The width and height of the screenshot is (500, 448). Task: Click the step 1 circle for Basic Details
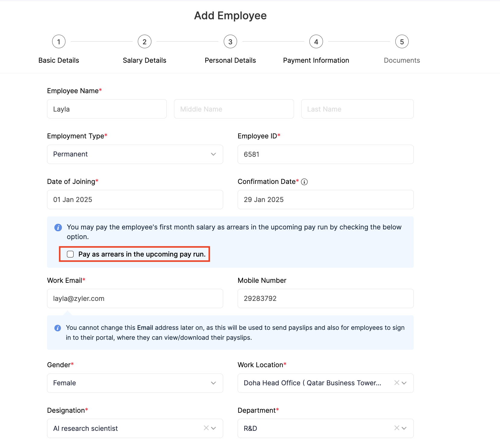pos(59,42)
